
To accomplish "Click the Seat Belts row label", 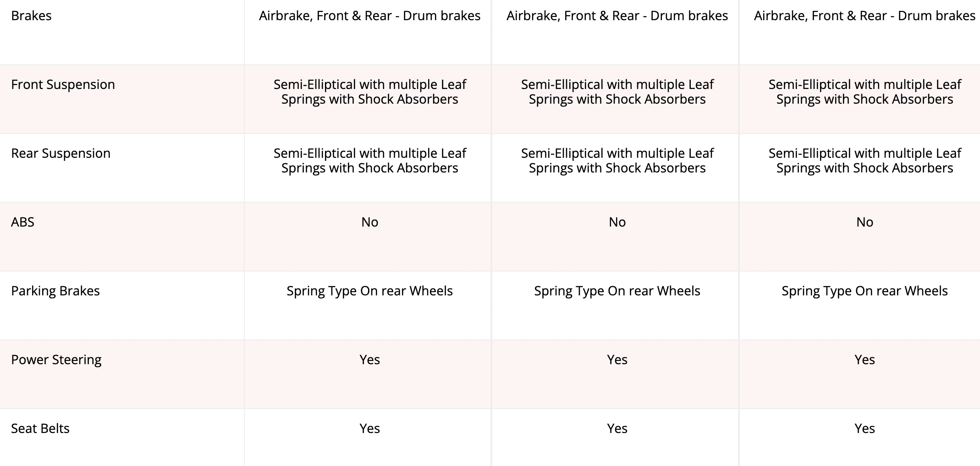I will pos(40,428).
